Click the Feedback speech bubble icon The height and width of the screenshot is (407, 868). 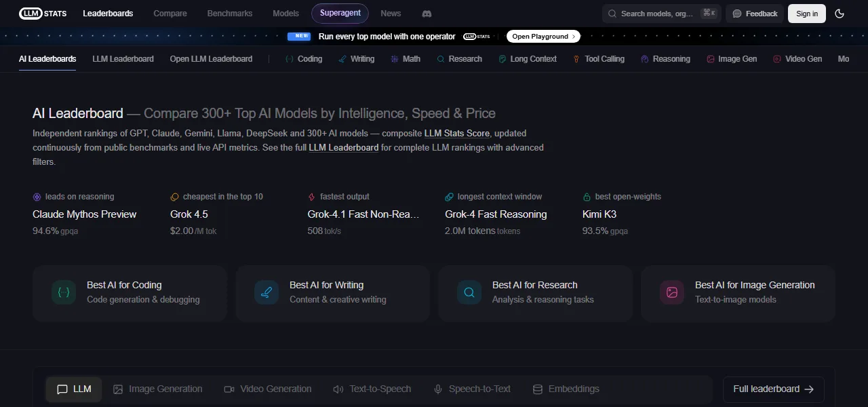pyautogui.click(x=737, y=14)
